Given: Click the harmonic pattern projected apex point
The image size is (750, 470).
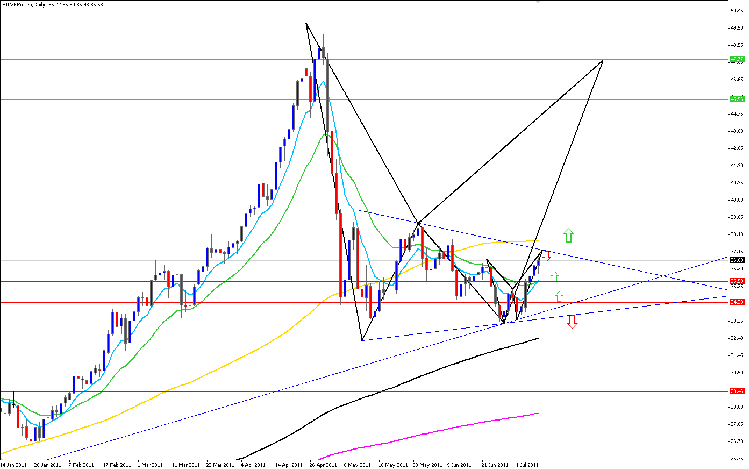Looking at the screenshot, I should point(603,61).
